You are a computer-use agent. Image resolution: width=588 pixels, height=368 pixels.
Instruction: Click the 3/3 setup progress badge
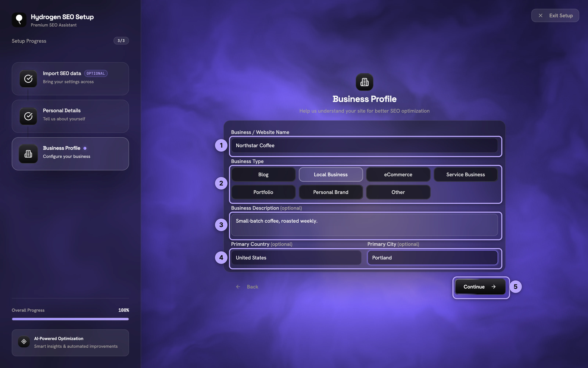tap(121, 41)
